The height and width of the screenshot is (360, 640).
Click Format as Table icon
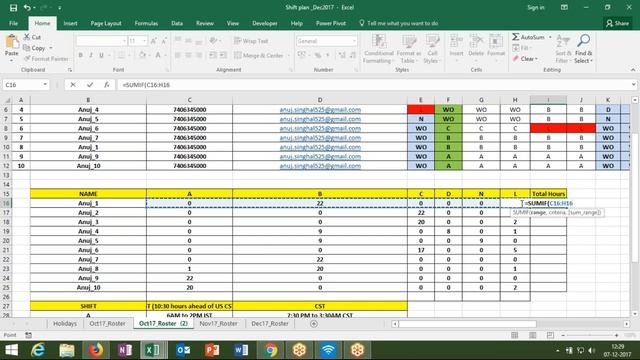click(x=409, y=42)
